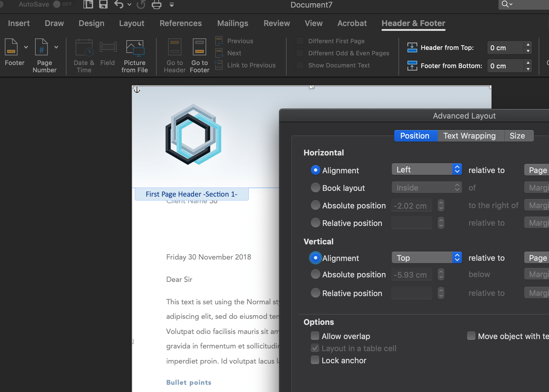Open the Page Number tool
The image size is (549, 392).
tap(41, 47)
